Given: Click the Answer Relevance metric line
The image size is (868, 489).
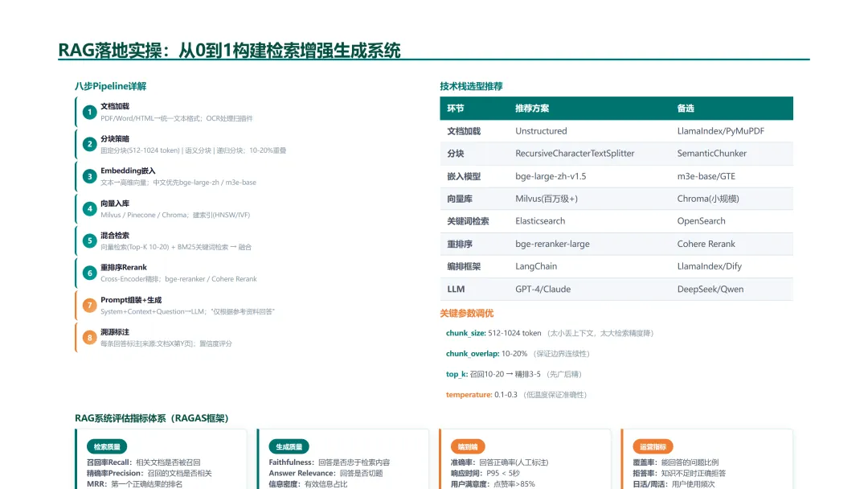Looking at the screenshot, I should click(326, 474).
